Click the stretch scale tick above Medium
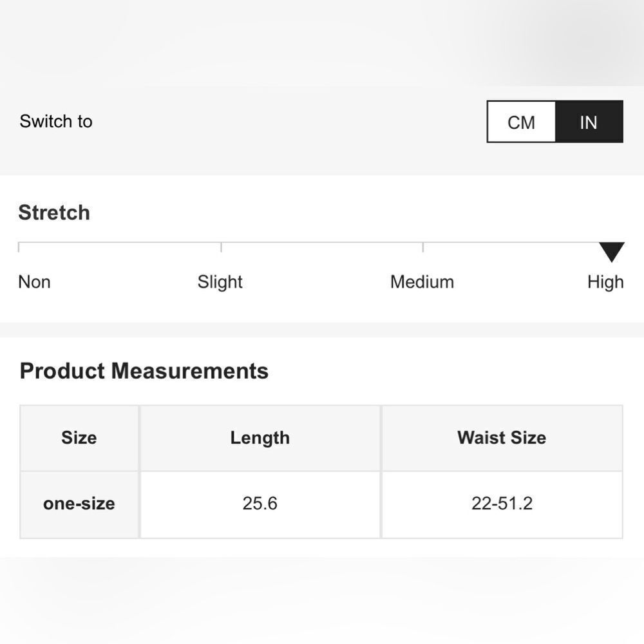The image size is (644, 644). click(423, 247)
